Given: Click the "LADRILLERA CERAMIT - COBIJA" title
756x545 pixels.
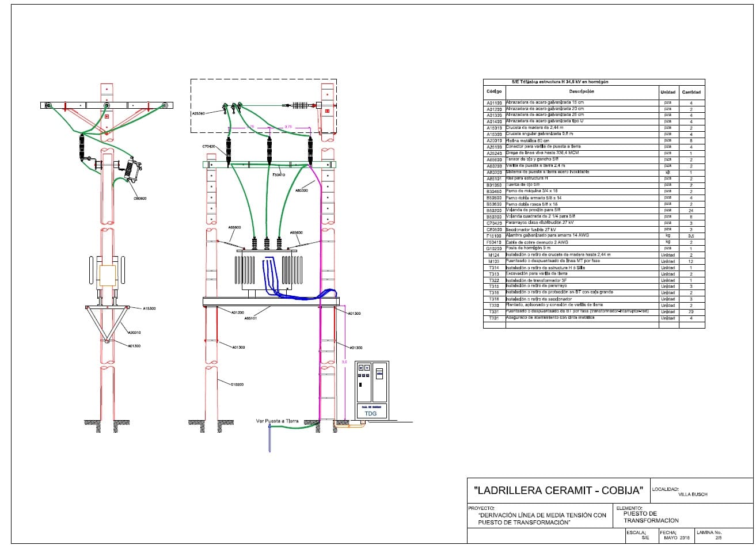Looking at the screenshot, I should point(557,490).
